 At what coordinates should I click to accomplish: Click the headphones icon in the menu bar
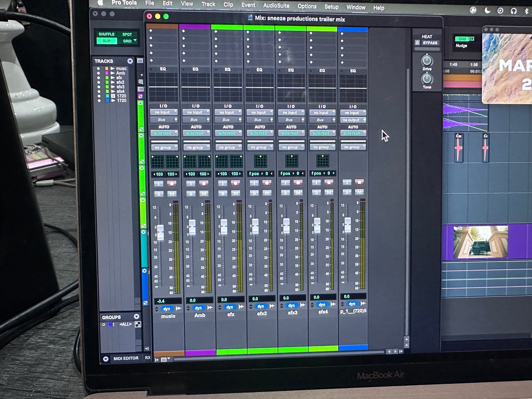(x=514, y=11)
